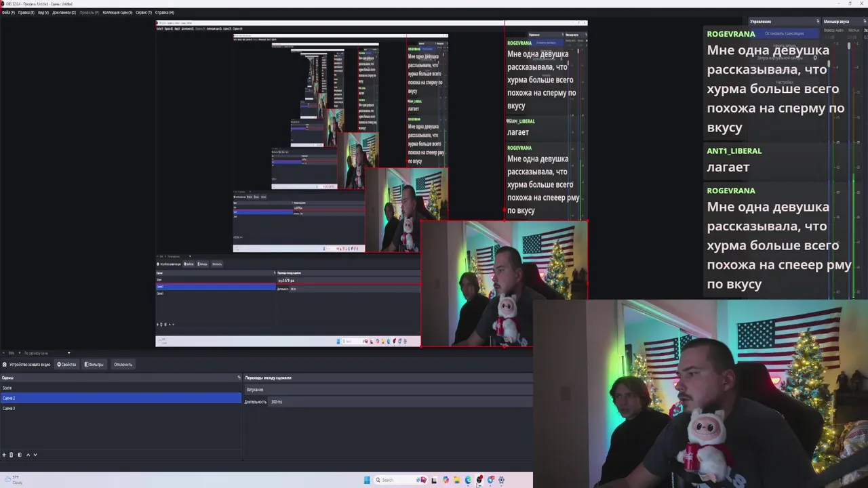
Task: Adjust the Desktop Audio volume slider
Action: (x=829, y=64)
